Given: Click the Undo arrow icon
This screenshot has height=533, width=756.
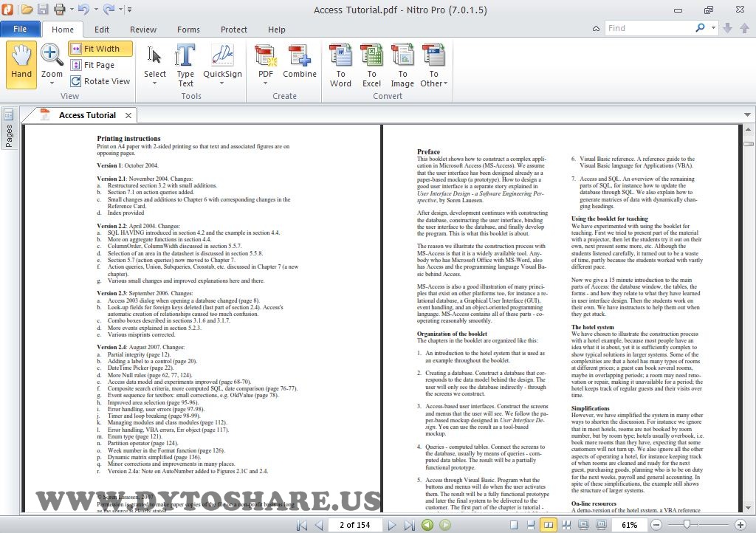Looking at the screenshot, I should (x=83, y=9).
